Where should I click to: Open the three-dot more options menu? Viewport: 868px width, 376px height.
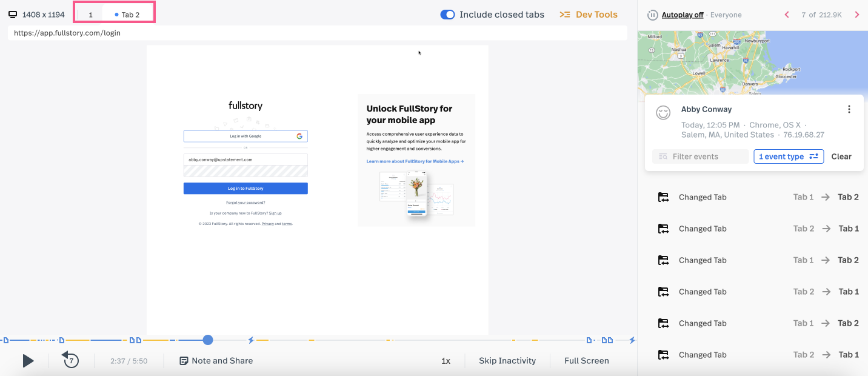pos(849,109)
